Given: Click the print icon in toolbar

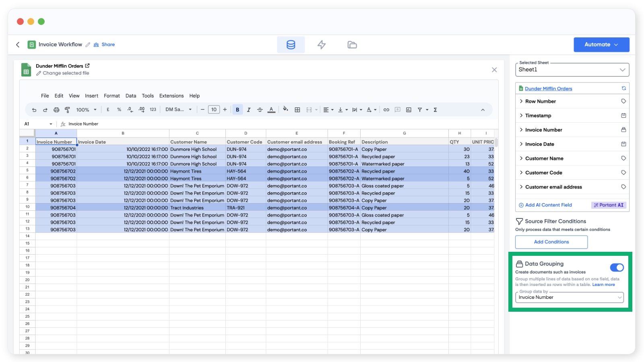Looking at the screenshot, I should click(x=56, y=110).
